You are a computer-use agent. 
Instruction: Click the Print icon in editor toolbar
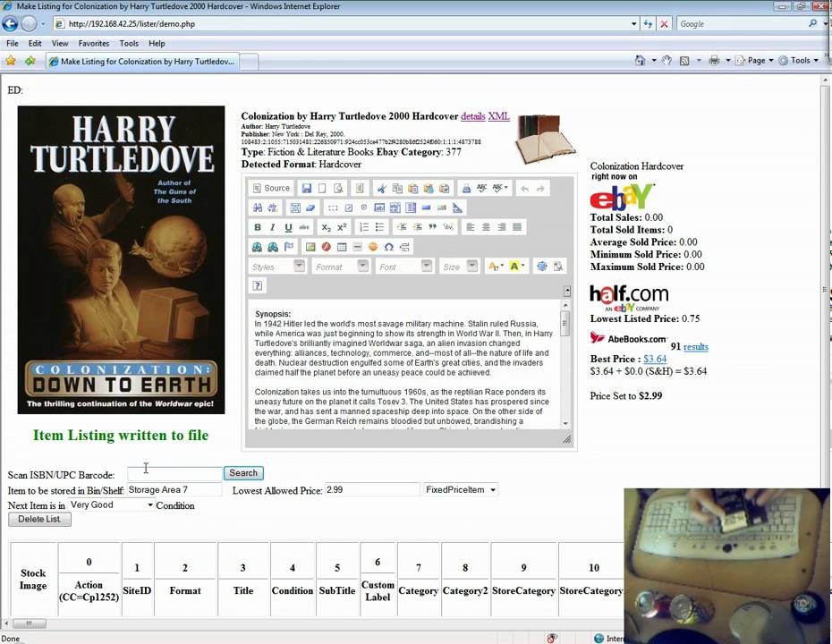click(466, 189)
